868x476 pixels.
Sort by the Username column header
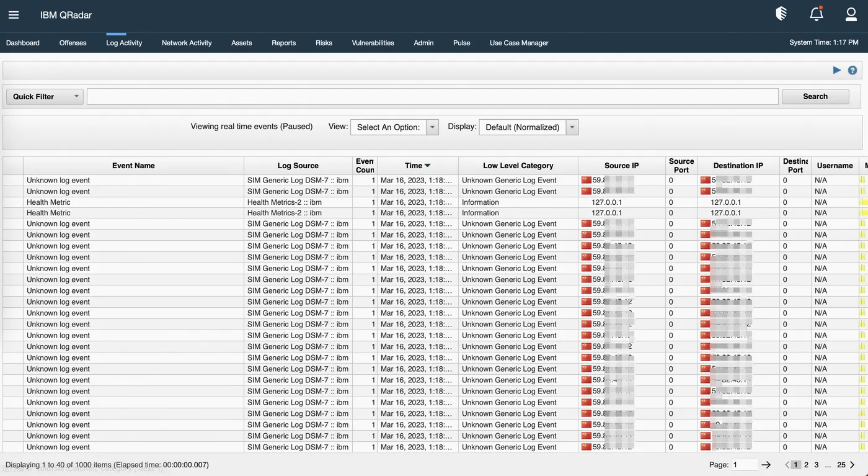point(835,166)
